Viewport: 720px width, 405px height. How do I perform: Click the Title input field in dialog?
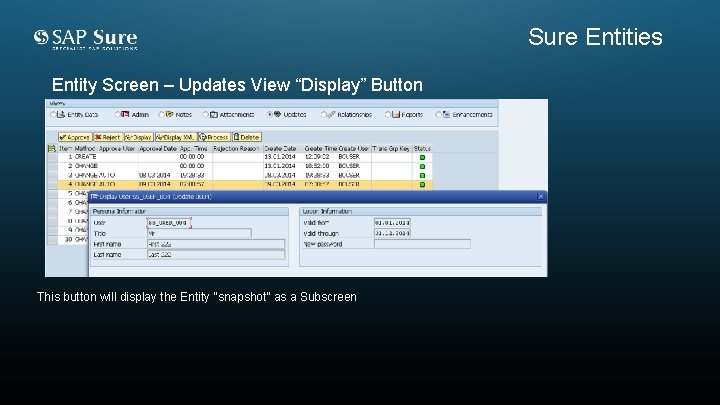(199, 233)
